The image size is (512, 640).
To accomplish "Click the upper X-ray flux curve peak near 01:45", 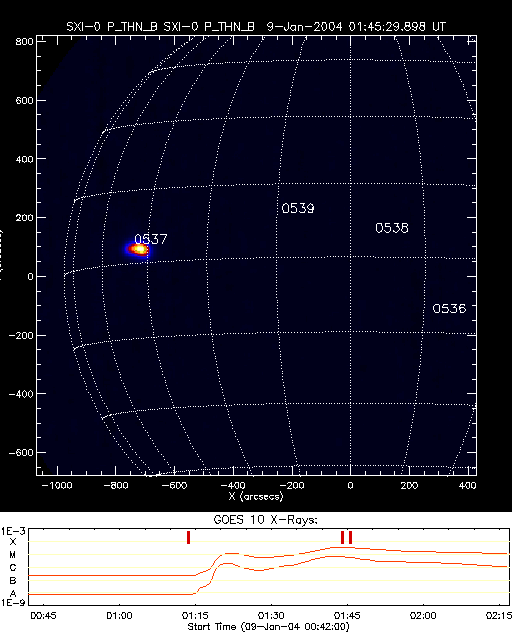I will pos(342,547).
